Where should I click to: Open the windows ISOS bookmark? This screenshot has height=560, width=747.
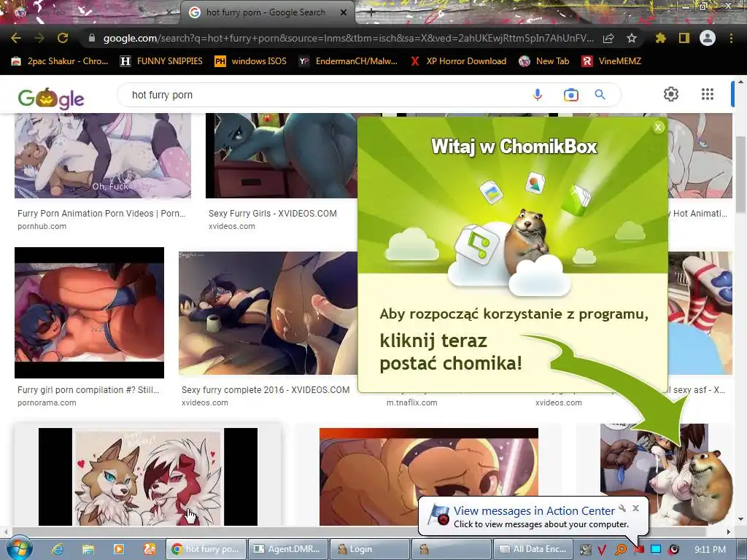251,61
